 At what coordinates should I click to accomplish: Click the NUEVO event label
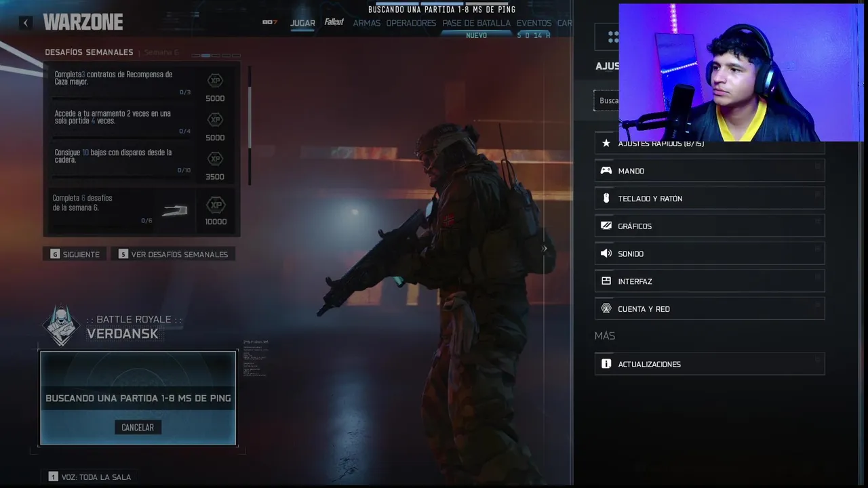476,35
